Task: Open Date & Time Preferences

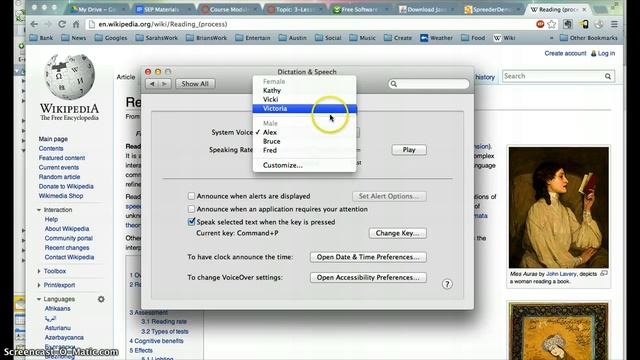Action: [368, 257]
